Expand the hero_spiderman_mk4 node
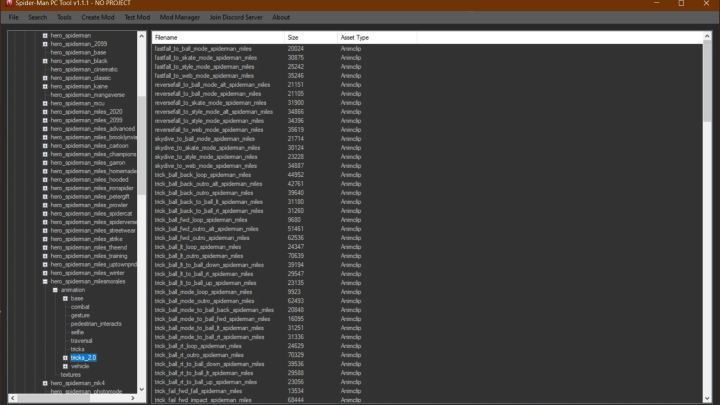Screen dimensions: 720x405 [45, 383]
